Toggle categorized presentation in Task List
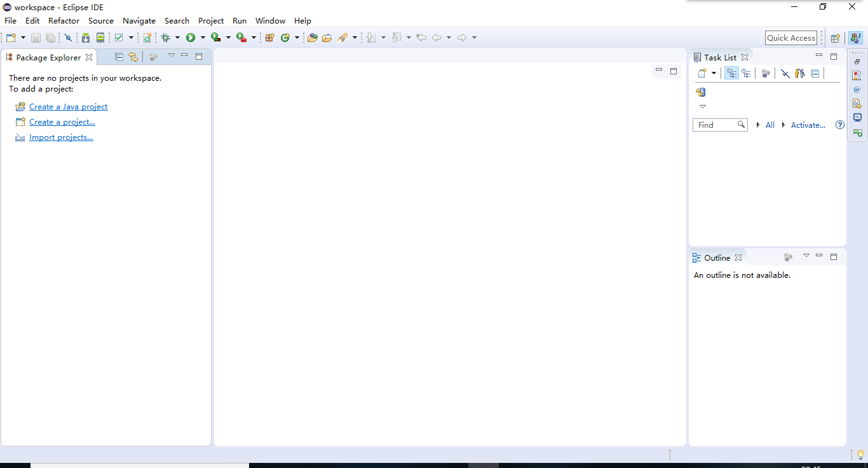 point(731,73)
